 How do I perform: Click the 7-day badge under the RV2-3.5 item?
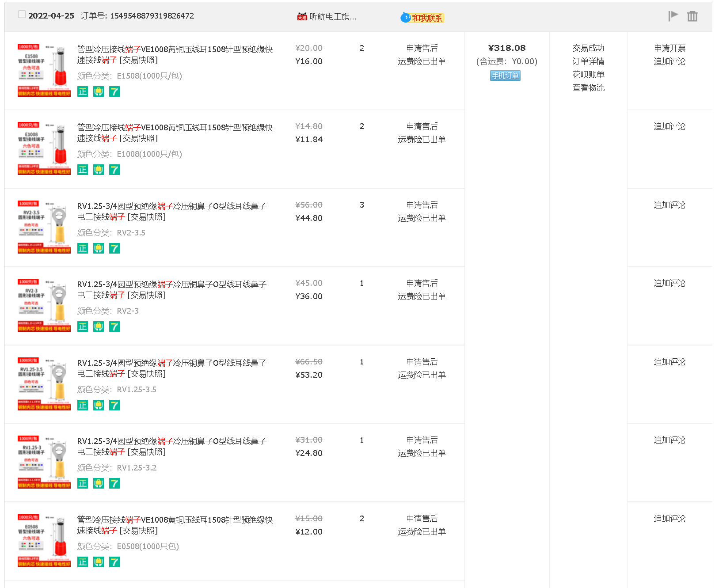pyautogui.click(x=114, y=248)
